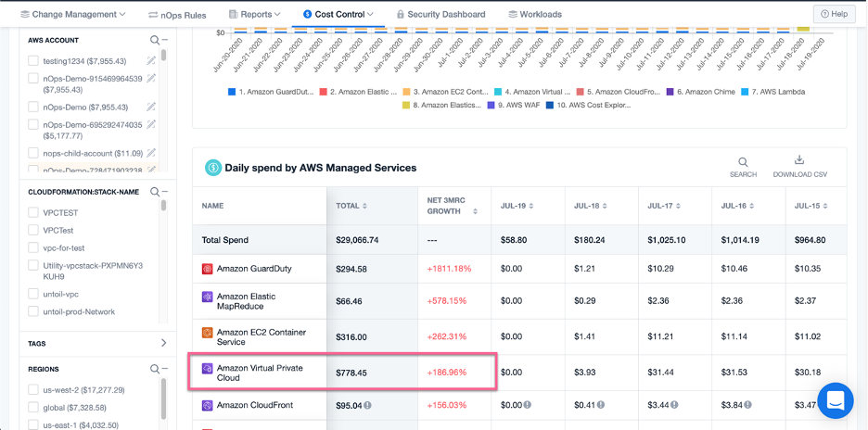Click the Amazon GuardDuty service icon

(x=207, y=269)
